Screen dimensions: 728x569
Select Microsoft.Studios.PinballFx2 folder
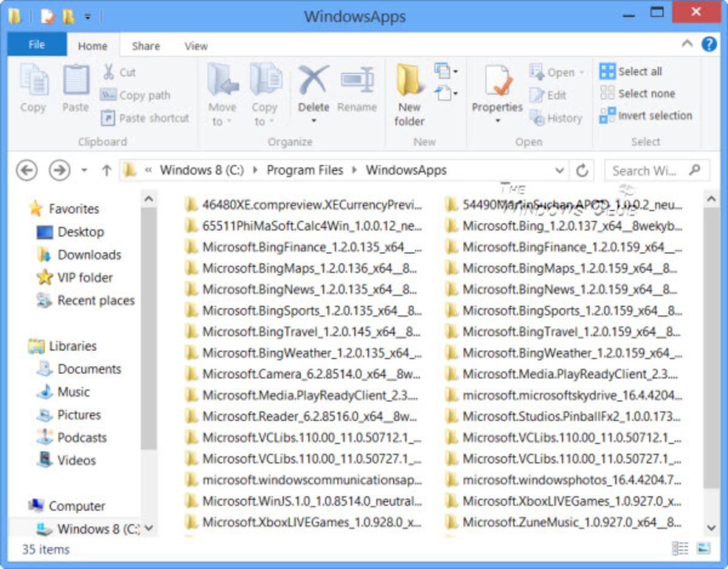coord(564,416)
